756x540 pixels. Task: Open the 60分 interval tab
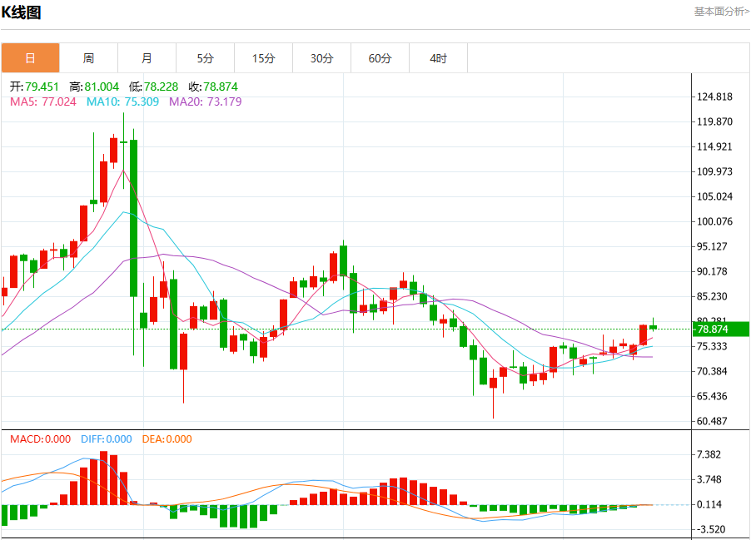tap(380, 58)
